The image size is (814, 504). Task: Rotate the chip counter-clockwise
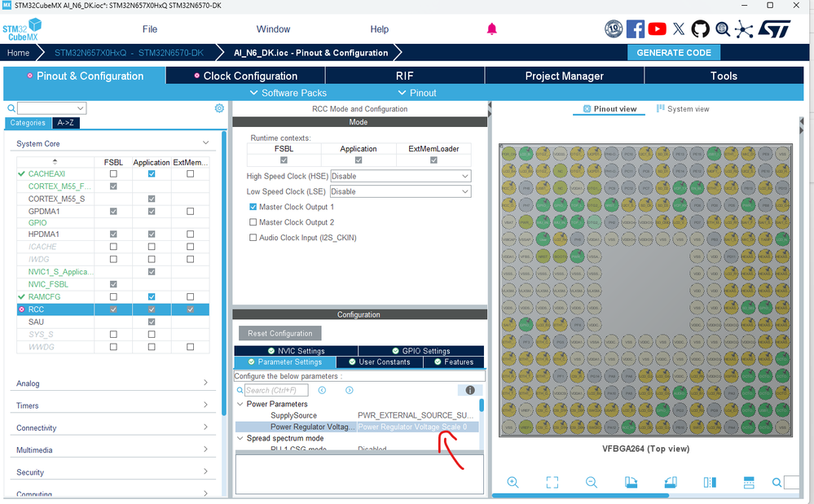pos(671,482)
